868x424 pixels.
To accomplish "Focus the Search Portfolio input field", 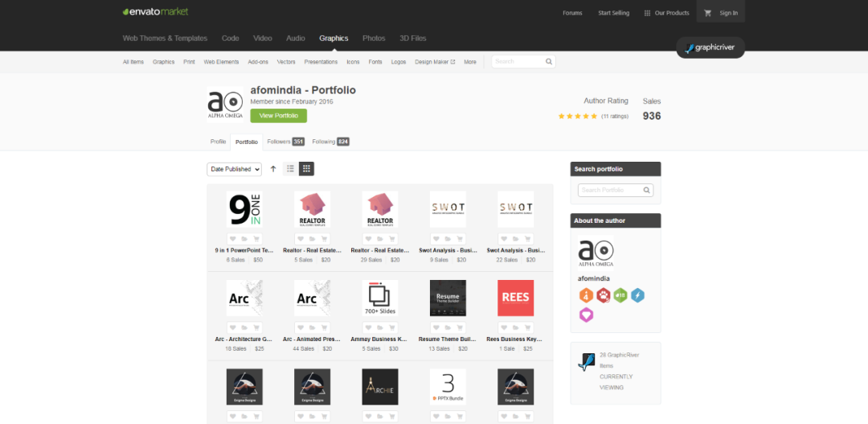I will (616, 190).
